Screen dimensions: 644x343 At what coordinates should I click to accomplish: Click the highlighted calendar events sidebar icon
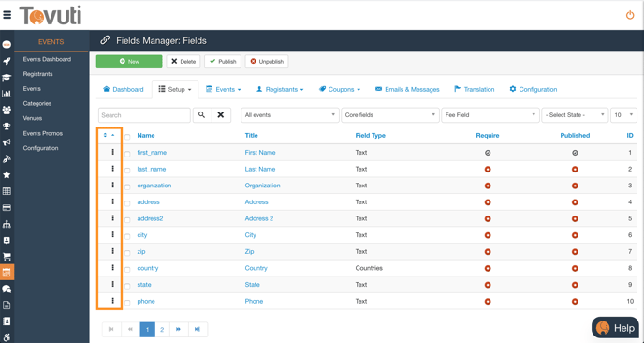[7, 273]
